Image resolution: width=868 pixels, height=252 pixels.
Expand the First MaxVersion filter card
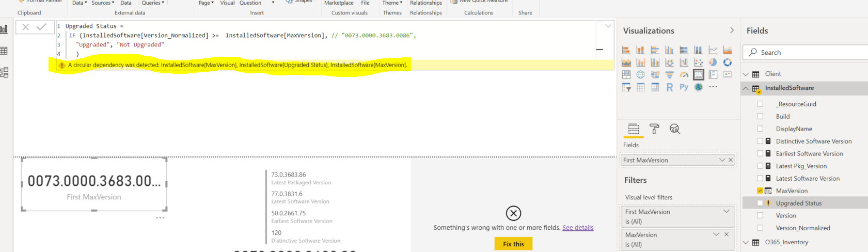point(727,211)
